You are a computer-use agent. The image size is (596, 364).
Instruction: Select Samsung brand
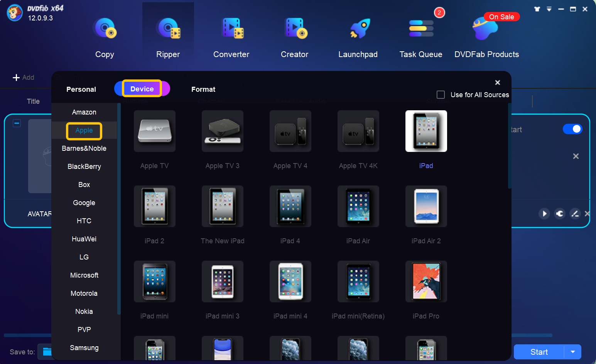[84, 348]
